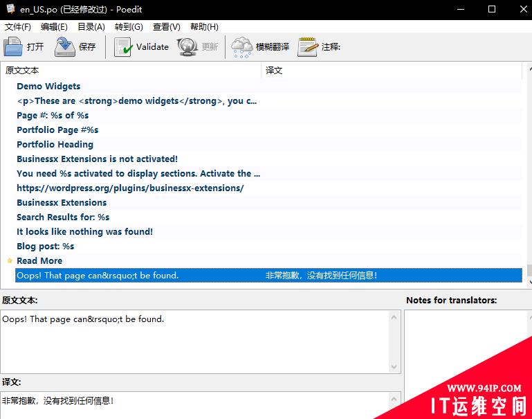Click the Open (打开) folder icon
Screen dimensions: 532x419
[x=13, y=46]
